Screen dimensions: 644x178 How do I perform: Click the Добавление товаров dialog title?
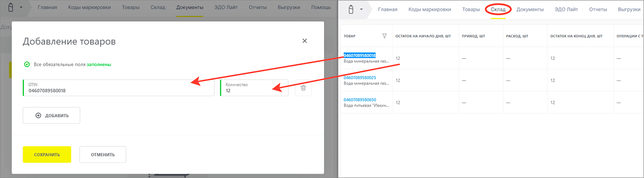tap(69, 41)
